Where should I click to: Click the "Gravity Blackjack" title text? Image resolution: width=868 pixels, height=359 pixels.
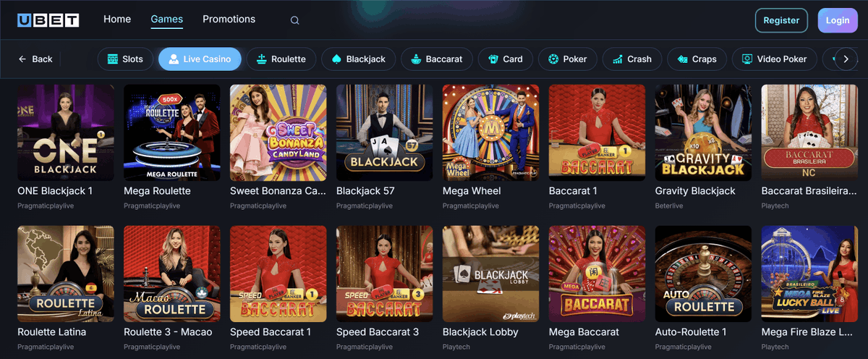(x=695, y=191)
